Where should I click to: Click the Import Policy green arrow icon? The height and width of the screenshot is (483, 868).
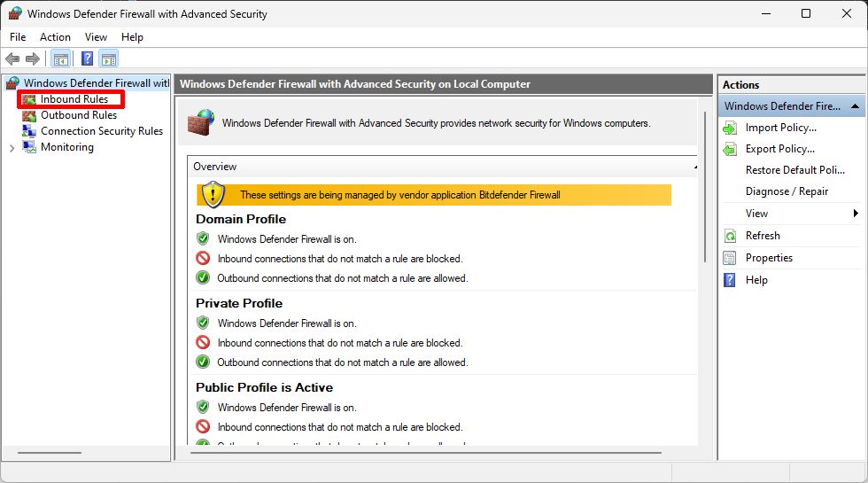[x=730, y=128]
